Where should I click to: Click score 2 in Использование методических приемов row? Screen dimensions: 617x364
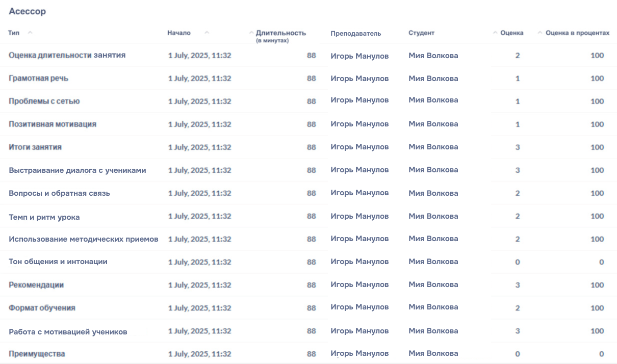(518, 239)
